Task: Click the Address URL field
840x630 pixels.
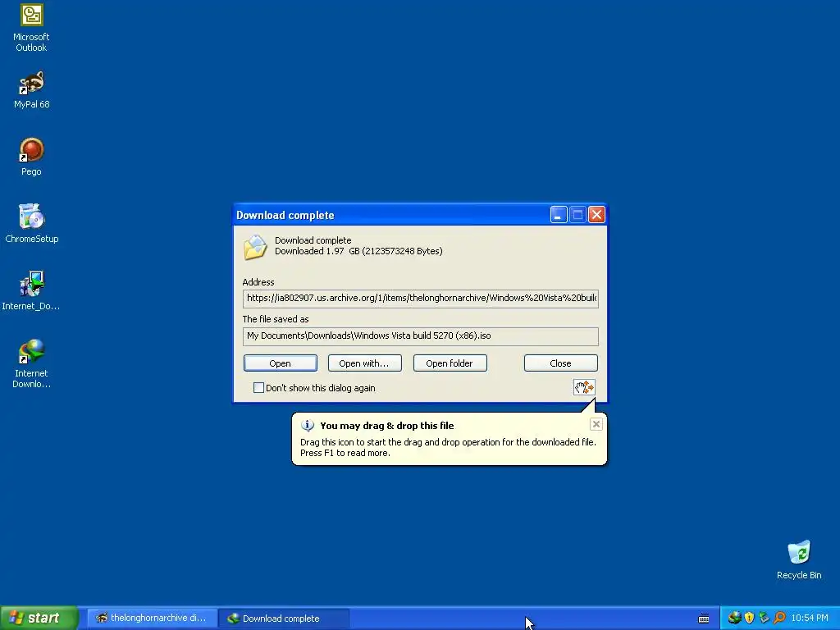Action: click(x=421, y=299)
